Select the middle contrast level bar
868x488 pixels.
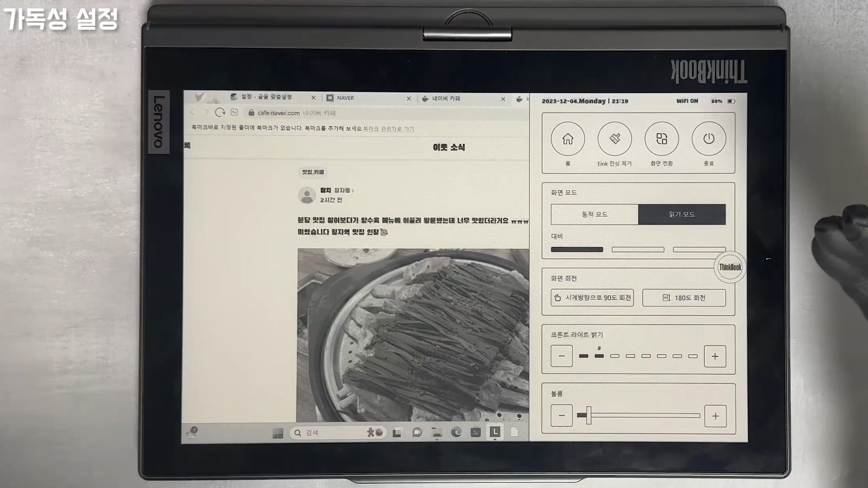coord(637,249)
